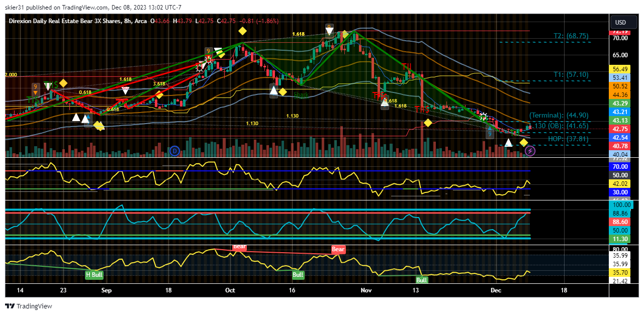Viewport: 644px width, 315px height.
Task: Click the blue D dividend marker
Action: pyautogui.click(x=174, y=150)
